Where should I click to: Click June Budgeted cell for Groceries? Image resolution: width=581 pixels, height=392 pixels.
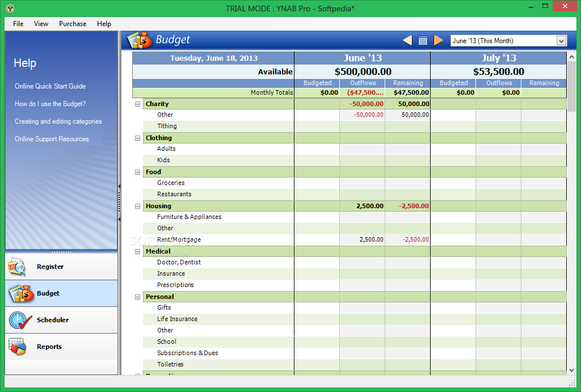click(x=317, y=183)
